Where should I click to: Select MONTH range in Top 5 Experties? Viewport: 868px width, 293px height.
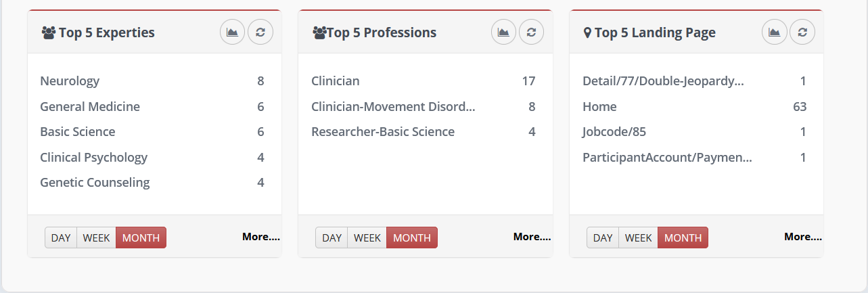point(141,238)
